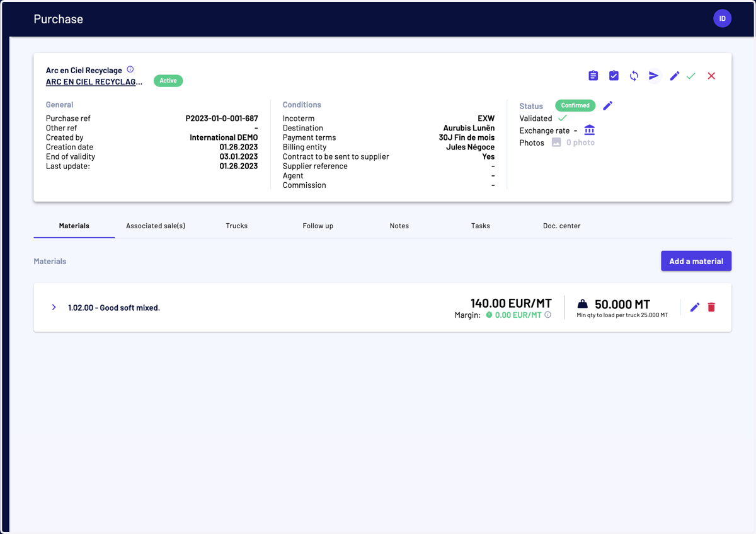Image resolution: width=756 pixels, height=534 pixels.
Task: Click the 50.000 MT quantity
Action: pos(622,304)
